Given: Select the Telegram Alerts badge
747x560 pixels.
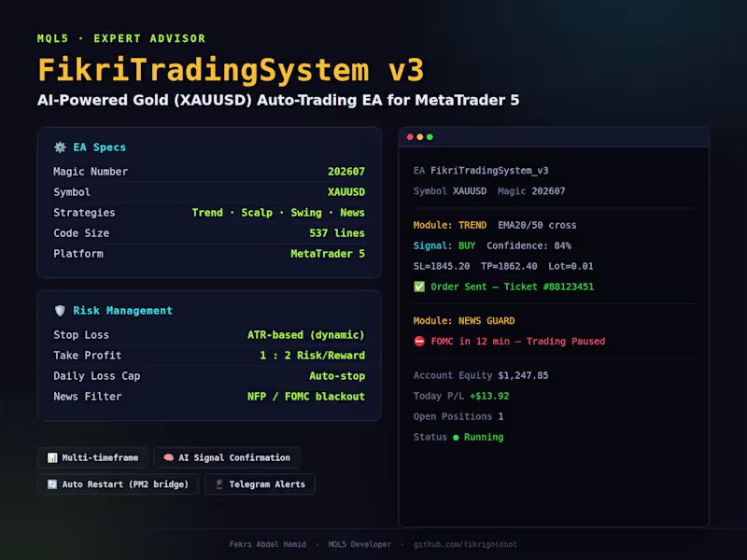Looking at the screenshot, I should [261, 484].
